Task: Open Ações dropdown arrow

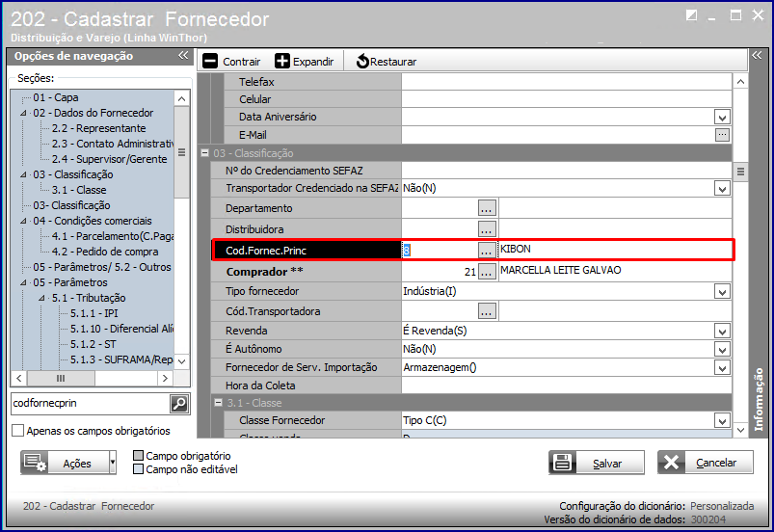Action: point(113,463)
